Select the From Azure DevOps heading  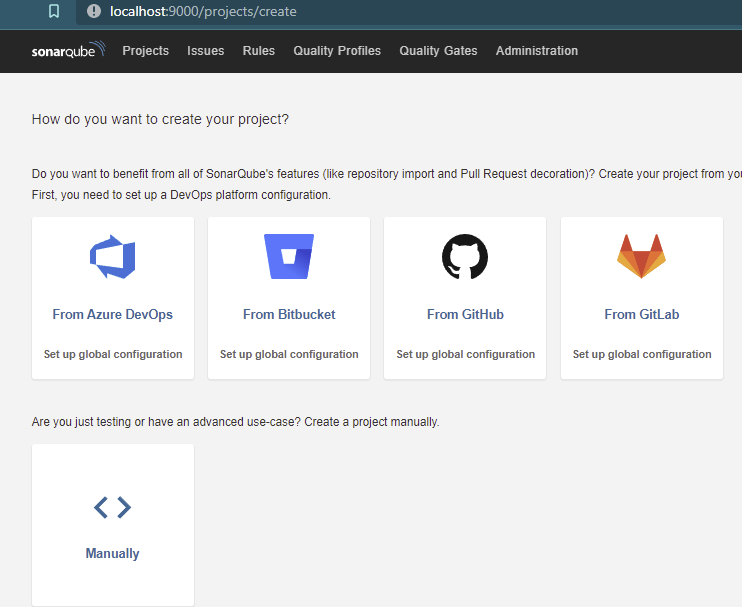coord(113,314)
